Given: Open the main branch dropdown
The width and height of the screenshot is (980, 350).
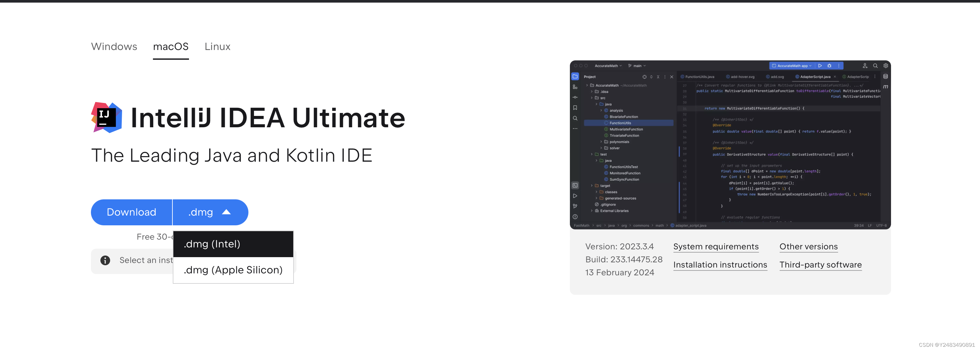Looking at the screenshot, I should (x=638, y=66).
